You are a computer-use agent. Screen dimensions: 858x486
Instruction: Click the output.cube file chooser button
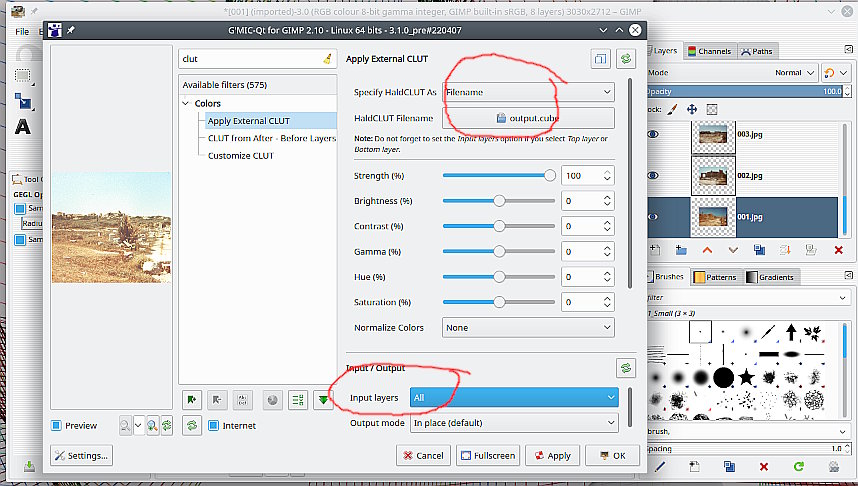point(527,118)
